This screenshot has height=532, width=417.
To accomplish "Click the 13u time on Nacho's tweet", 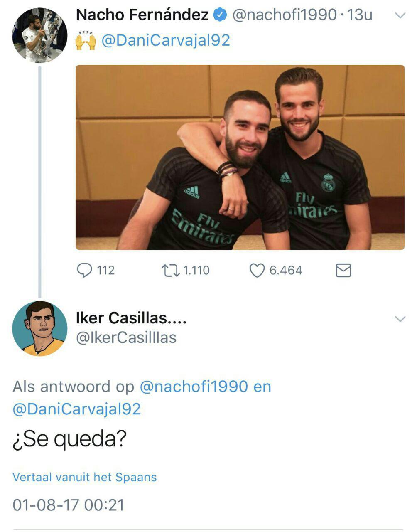I will [x=360, y=15].
